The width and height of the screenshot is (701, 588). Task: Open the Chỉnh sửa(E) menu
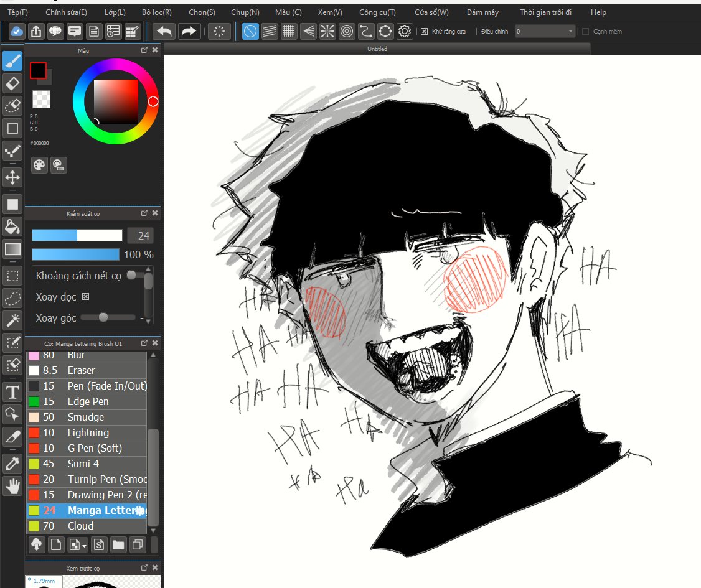click(66, 12)
